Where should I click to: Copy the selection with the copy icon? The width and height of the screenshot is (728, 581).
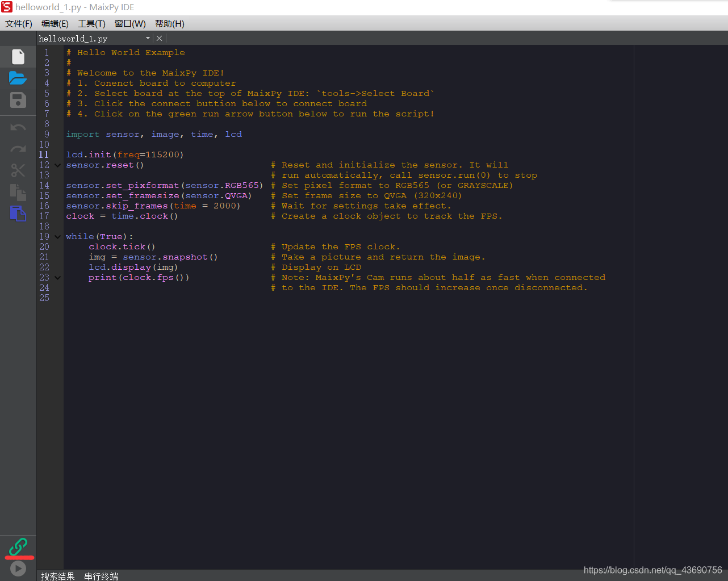18,192
